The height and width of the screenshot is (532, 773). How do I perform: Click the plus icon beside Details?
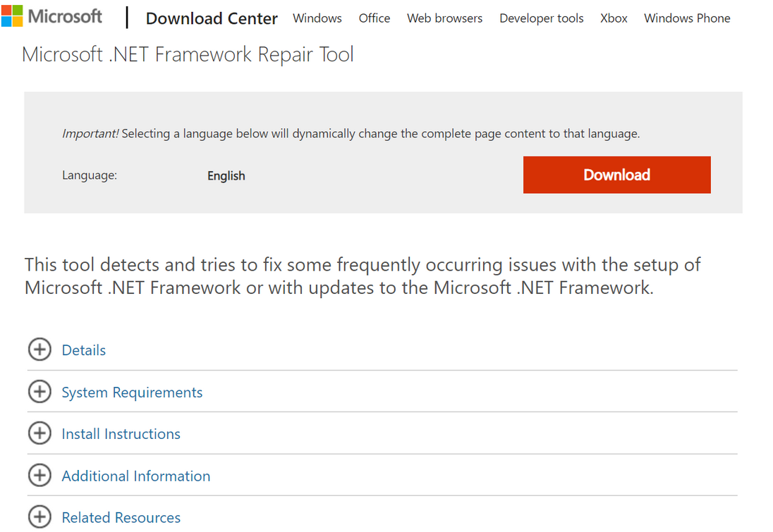coord(39,350)
